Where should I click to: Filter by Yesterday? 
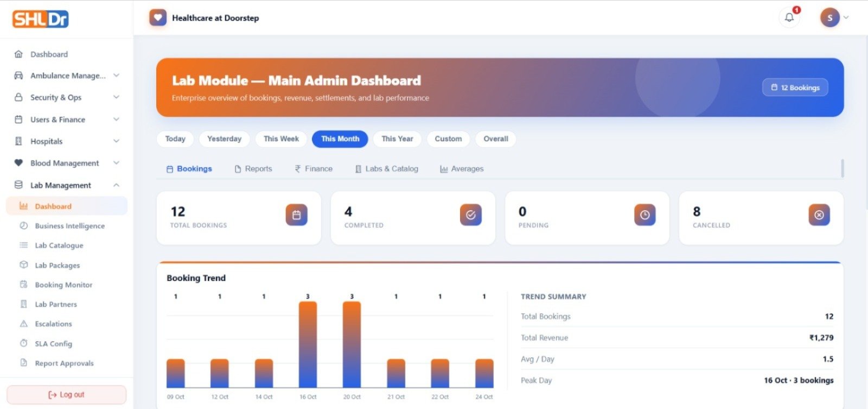coord(225,139)
